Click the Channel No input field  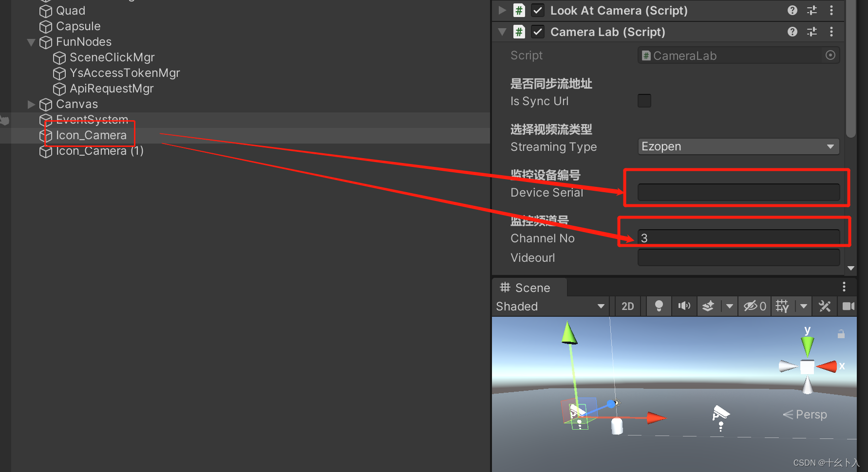[738, 238]
